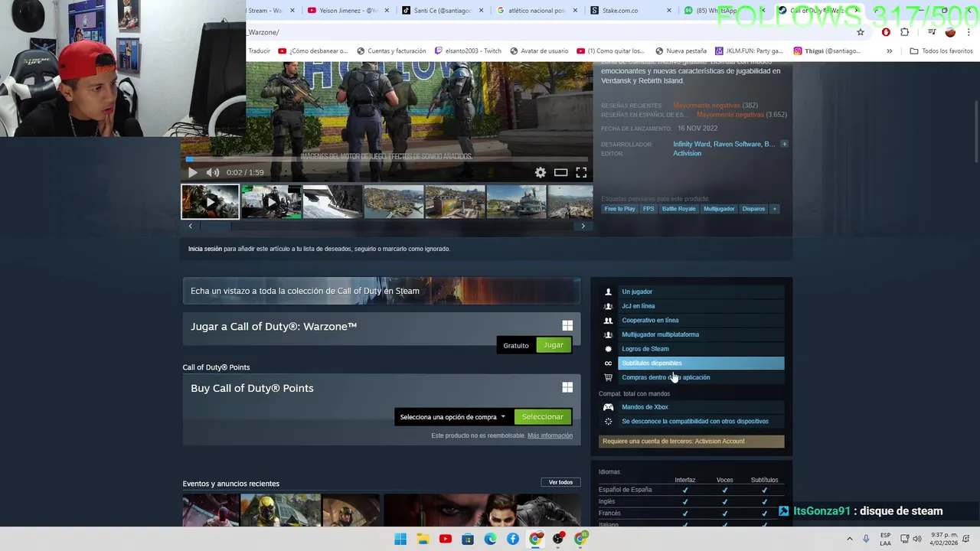Expand more tags with plus button

point(774,209)
